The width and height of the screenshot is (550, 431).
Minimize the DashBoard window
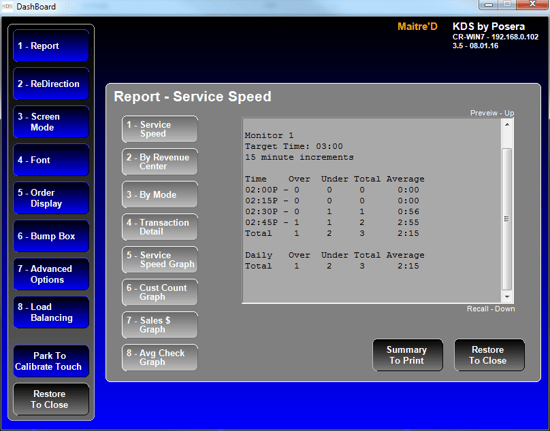(x=489, y=5)
